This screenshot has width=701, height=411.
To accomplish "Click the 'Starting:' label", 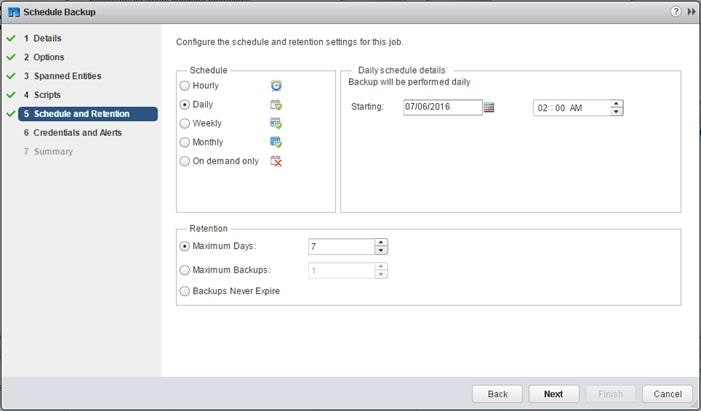I will point(367,107).
